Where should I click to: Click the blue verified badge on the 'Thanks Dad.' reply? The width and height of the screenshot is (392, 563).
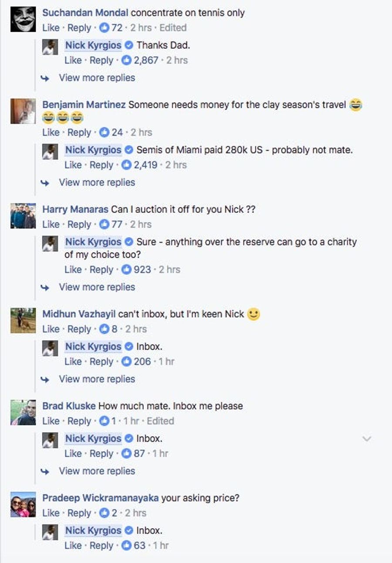point(128,45)
